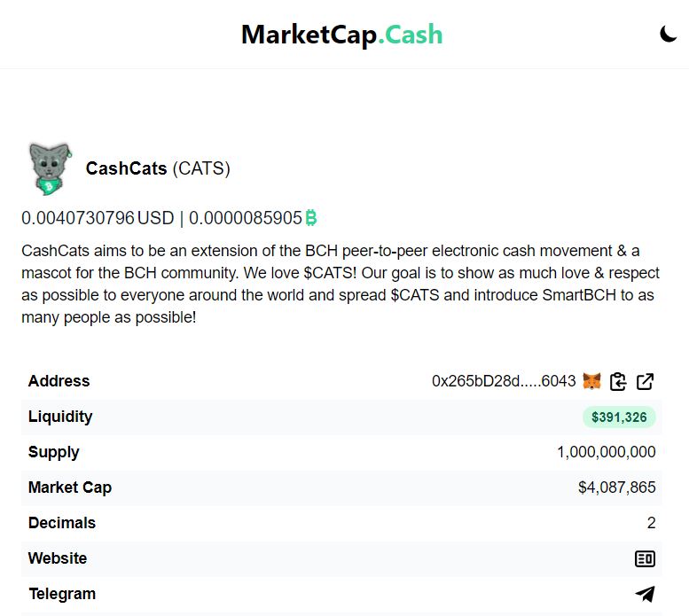Click the Website row label
Image resolution: width=689 pixels, height=616 pixels.
point(58,558)
